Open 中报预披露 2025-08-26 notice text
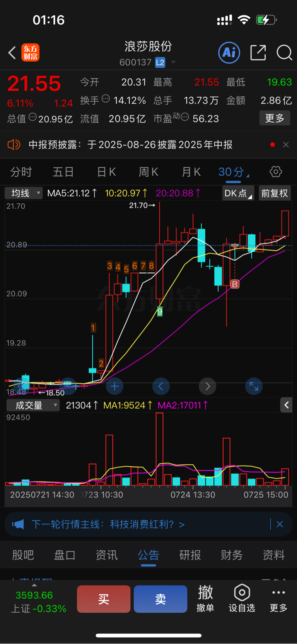The width and height of the screenshot is (297, 644). point(130,145)
